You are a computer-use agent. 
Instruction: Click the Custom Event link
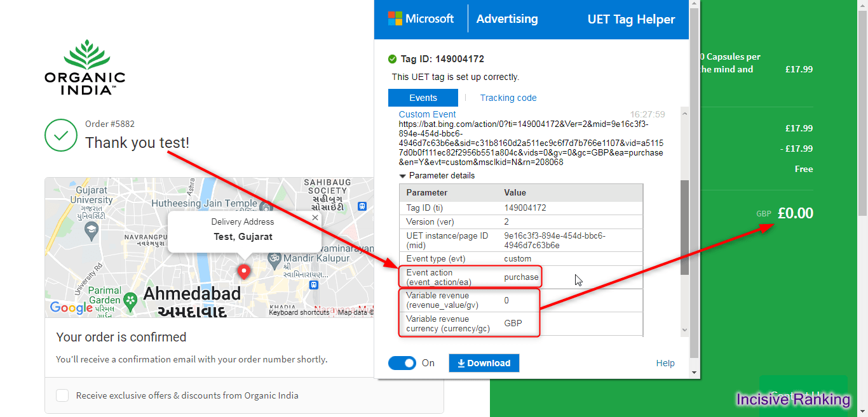427,114
